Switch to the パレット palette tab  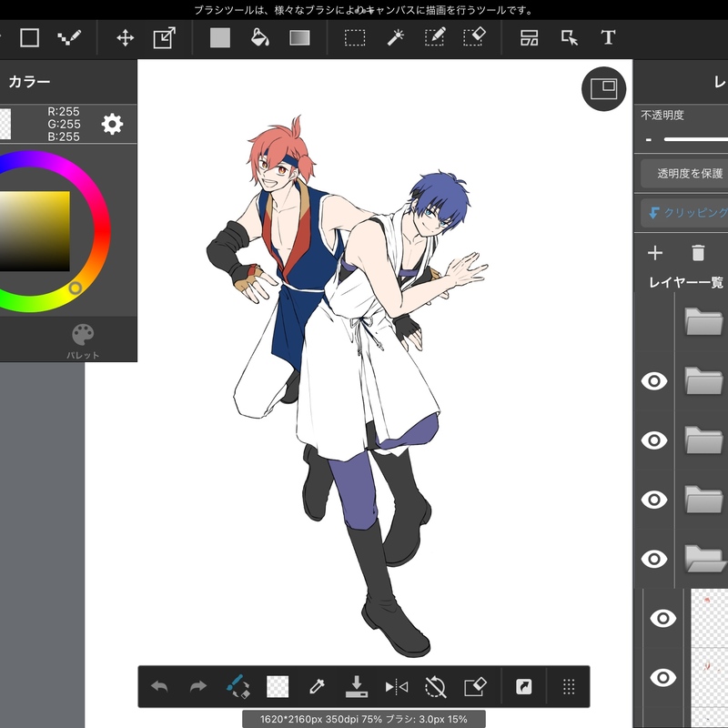click(83, 342)
